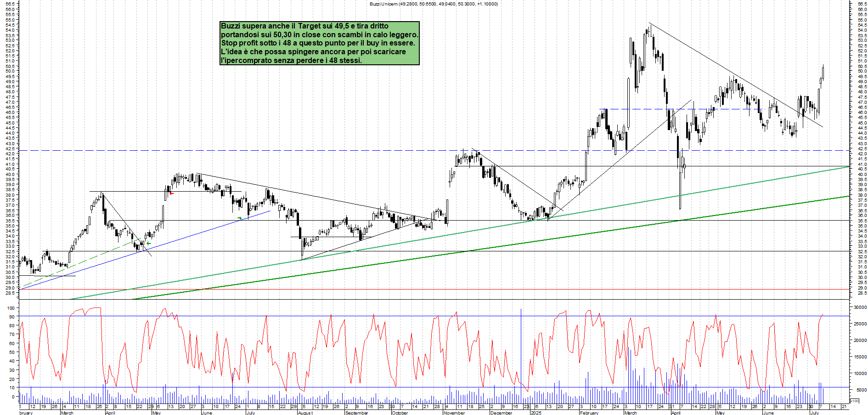868x415 pixels.
Task: Click the 10000 volume scale label
Action: (x=860, y=374)
